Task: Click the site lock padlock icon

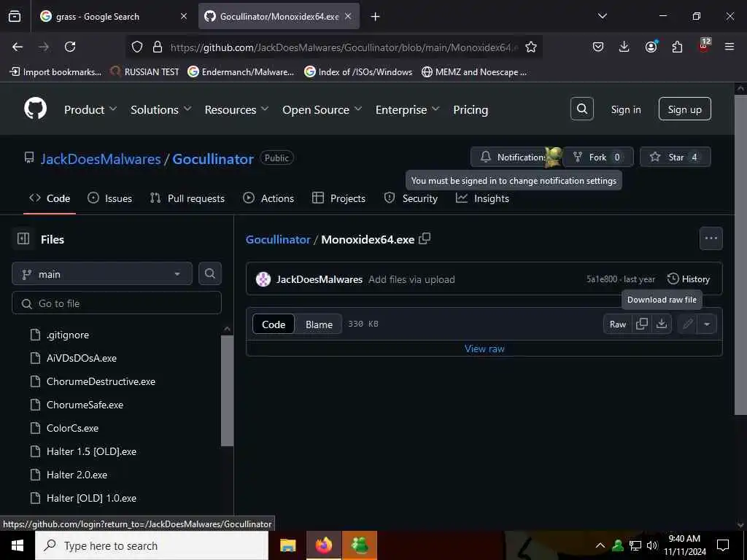Action: 158,47
